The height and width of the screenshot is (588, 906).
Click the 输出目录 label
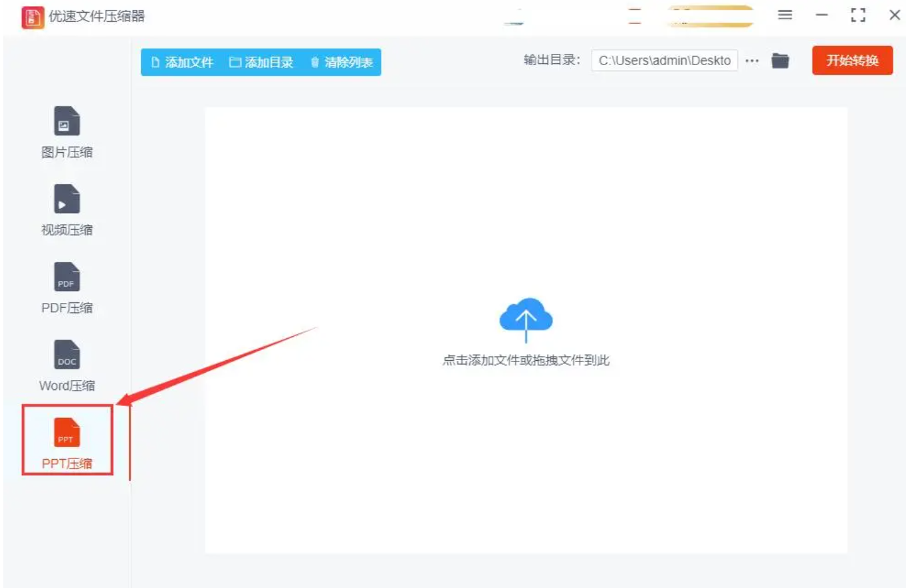coord(552,60)
